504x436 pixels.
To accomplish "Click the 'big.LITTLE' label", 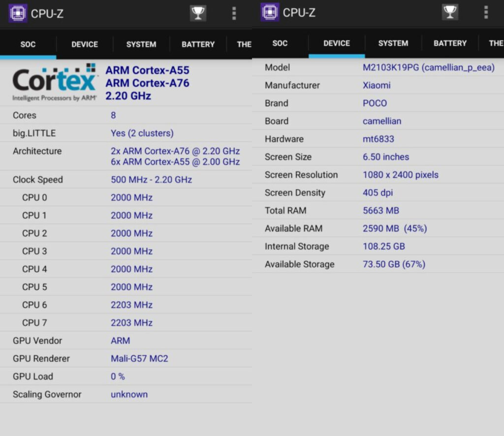I will [x=34, y=133].
